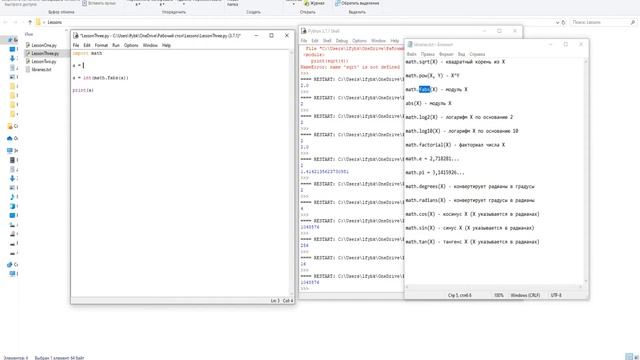Click the Lessons folder in address bar

pyautogui.click(x=55, y=22)
